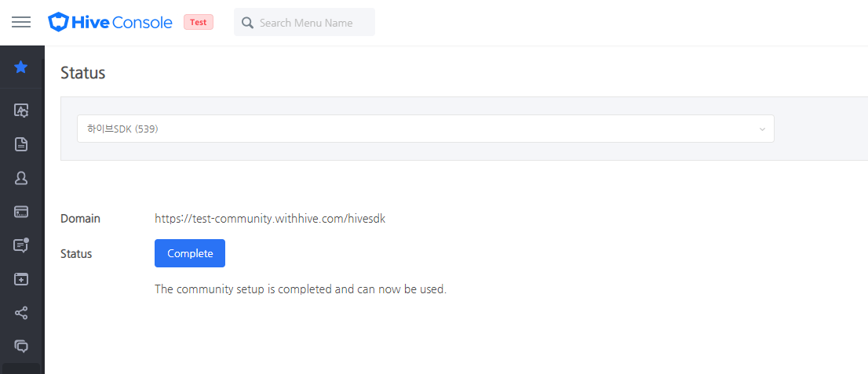This screenshot has width=868, height=374.
Task: Open the 하이브SDK (539) game dropdown
Action: [425, 129]
